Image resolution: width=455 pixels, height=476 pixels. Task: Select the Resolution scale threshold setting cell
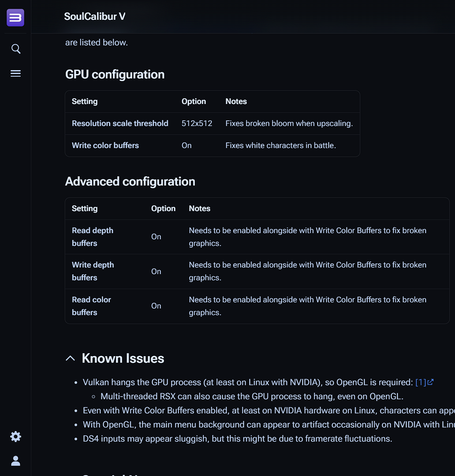pyautogui.click(x=120, y=123)
